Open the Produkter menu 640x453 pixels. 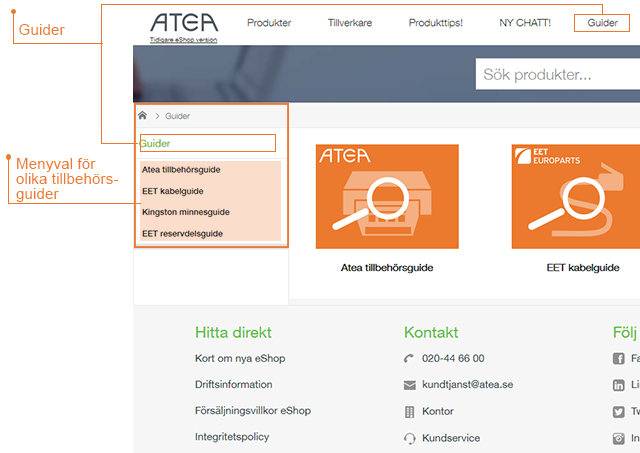tap(269, 23)
